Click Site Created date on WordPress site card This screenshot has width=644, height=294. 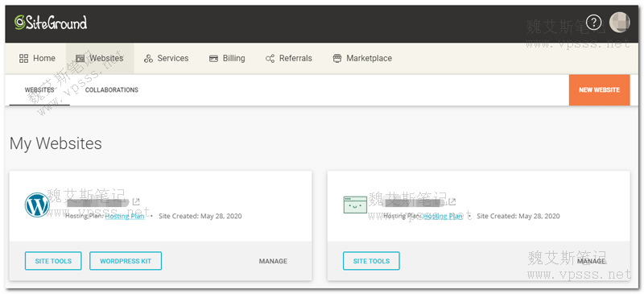click(200, 216)
